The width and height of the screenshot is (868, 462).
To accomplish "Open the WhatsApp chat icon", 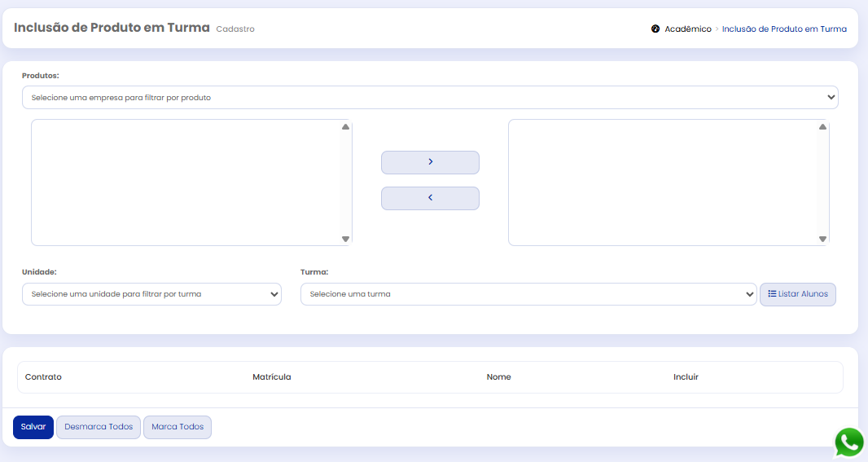I will tap(849, 442).
